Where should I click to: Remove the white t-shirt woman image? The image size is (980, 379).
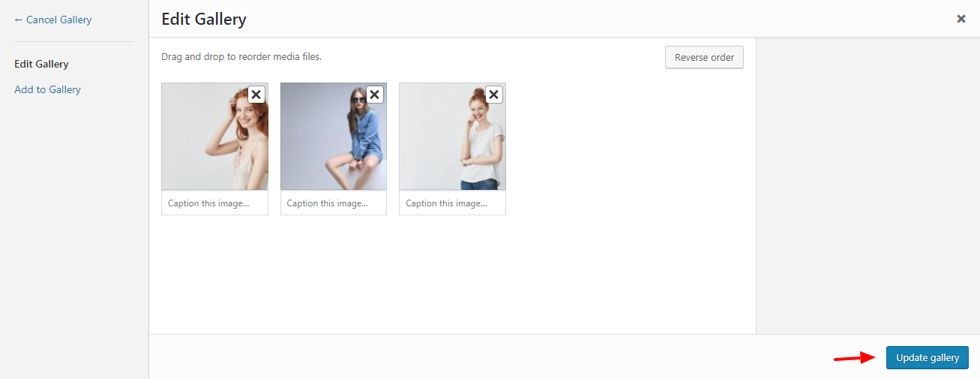click(x=493, y=95)
